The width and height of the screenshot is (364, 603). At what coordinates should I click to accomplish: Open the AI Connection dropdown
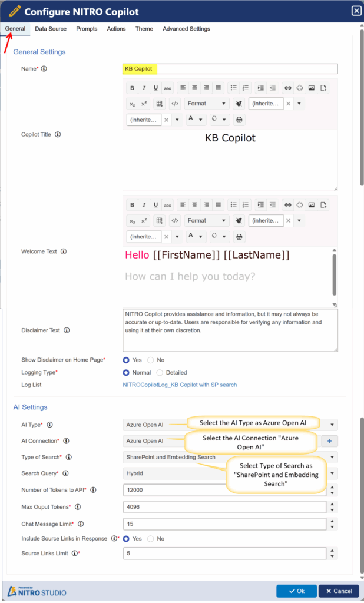[221, 441]
